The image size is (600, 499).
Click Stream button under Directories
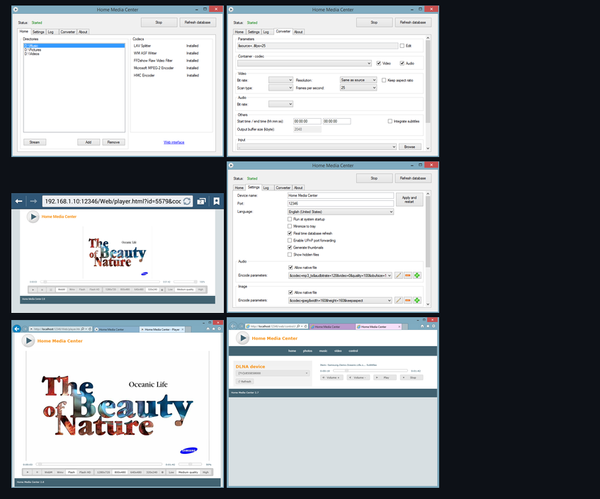click(x=35, y=142)
